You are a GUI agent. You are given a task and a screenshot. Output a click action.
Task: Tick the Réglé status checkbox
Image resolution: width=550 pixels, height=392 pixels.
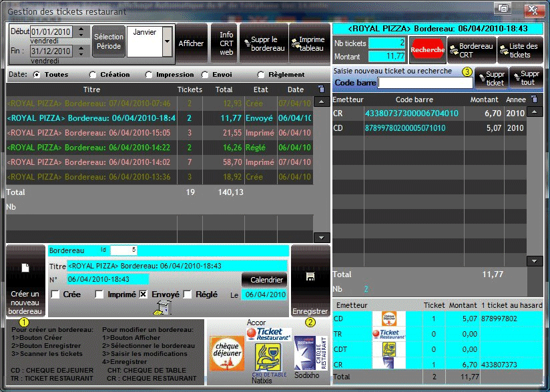coord(188,295)
